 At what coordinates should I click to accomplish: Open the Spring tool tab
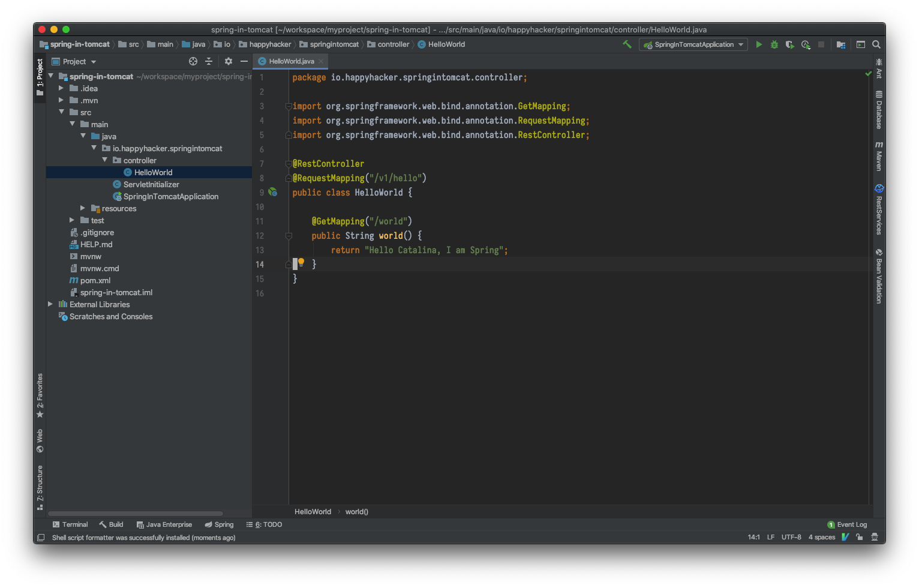pos(219,524)
